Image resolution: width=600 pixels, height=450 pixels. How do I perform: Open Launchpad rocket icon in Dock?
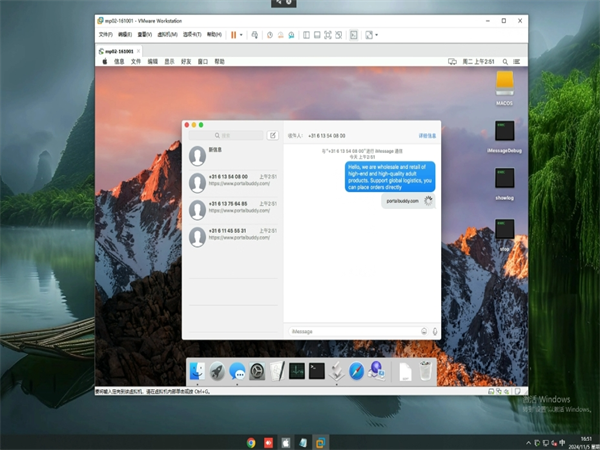point(217,371)
